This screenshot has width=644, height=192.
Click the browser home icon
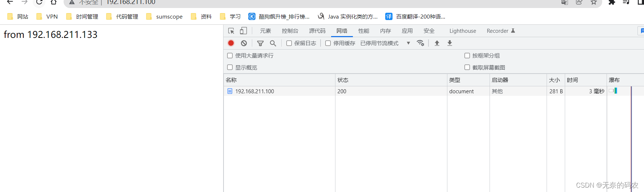click(53, 2)
